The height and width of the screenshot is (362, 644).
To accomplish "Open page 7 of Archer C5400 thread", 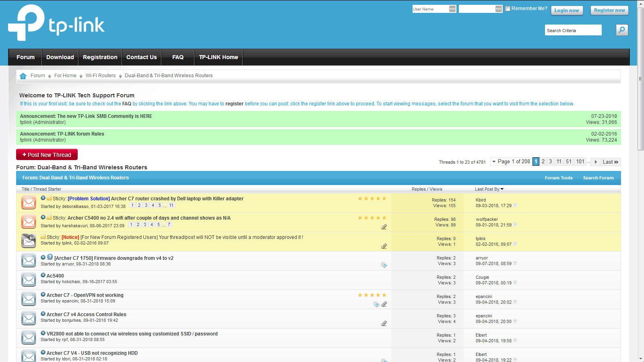I will (x=169, y=224).
